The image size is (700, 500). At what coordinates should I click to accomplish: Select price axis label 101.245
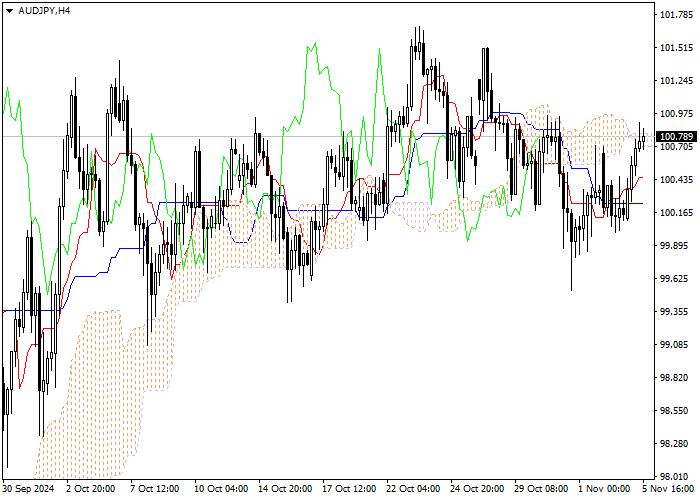point(676,81)
